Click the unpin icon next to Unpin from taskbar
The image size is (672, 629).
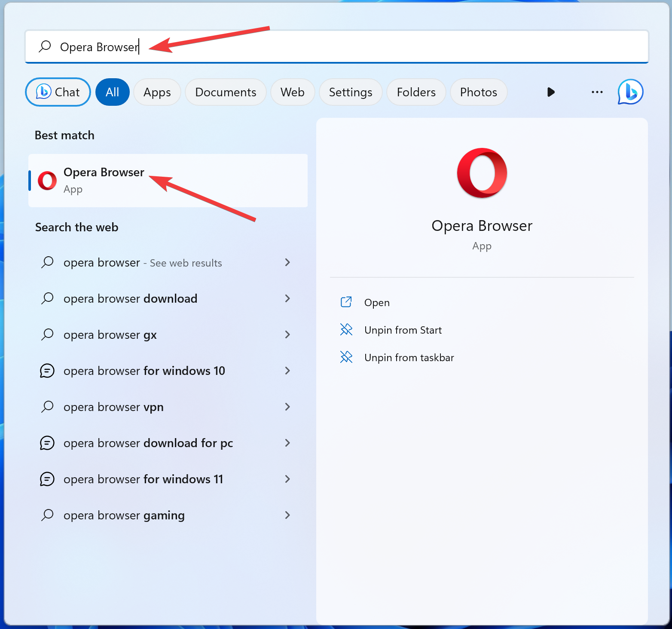click(346, 357)
